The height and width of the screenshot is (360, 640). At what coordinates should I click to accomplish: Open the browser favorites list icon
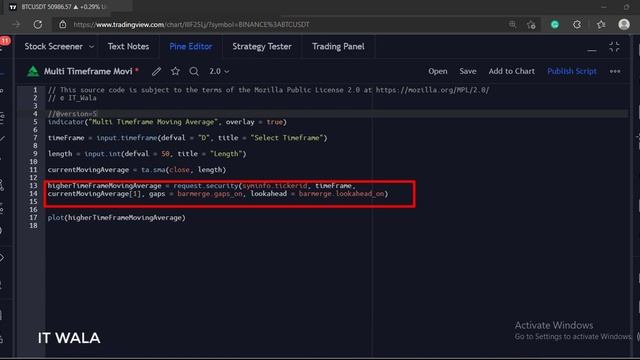point(601,24)
